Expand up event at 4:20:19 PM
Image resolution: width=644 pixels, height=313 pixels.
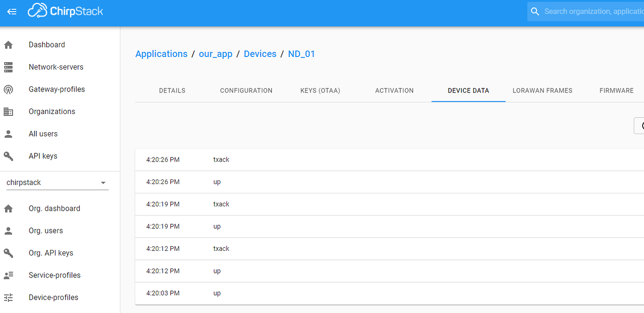point(390,227)
